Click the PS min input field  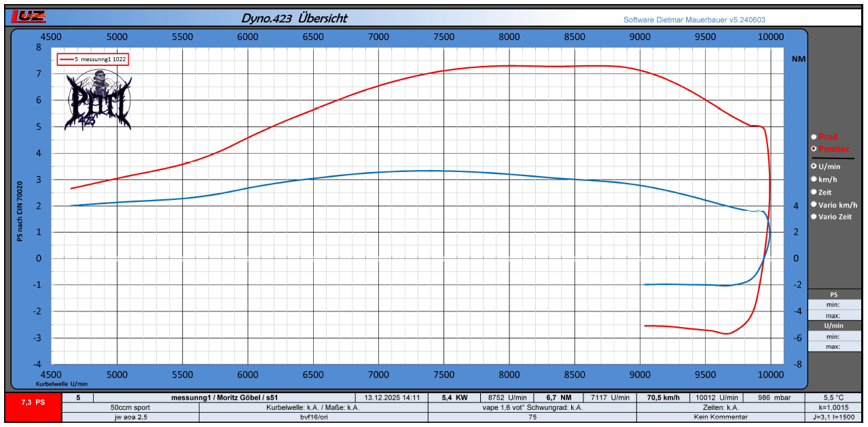pyautogui.click(x=834, y=305)
